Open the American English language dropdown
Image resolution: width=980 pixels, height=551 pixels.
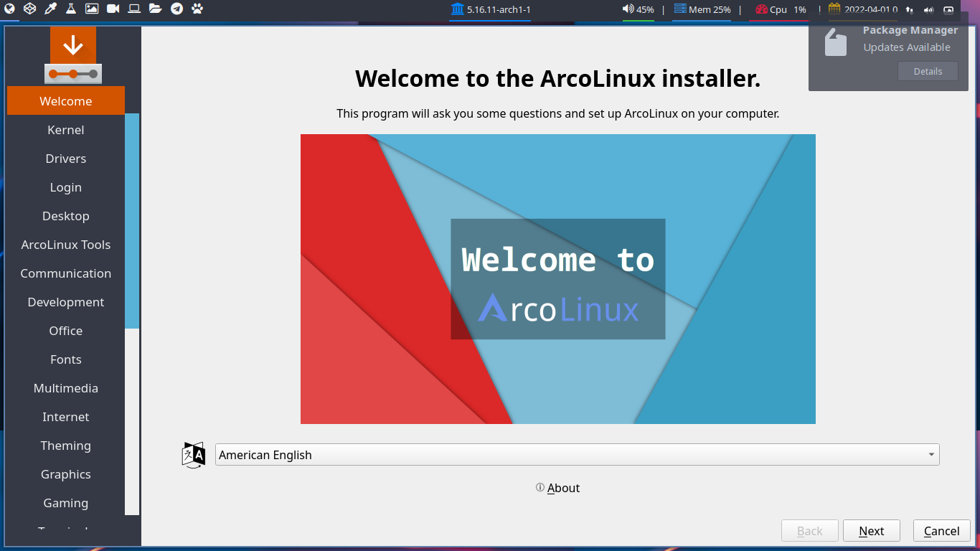click(577, 455)
